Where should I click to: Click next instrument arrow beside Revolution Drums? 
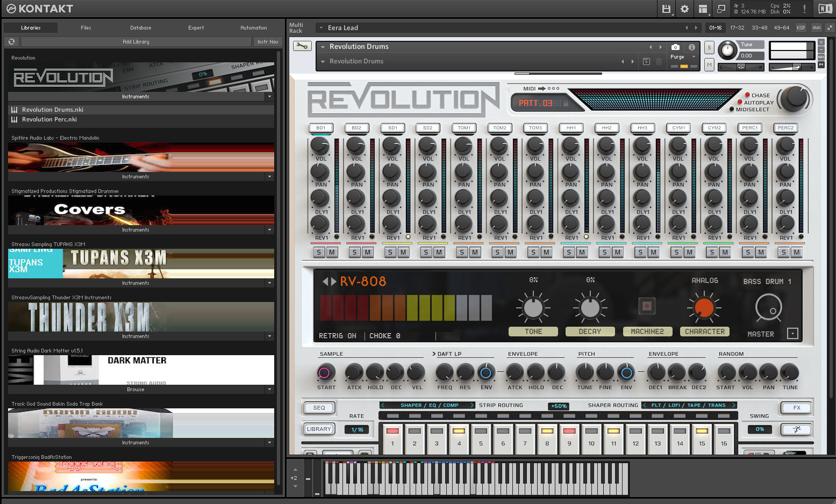[x=661, y=47]
